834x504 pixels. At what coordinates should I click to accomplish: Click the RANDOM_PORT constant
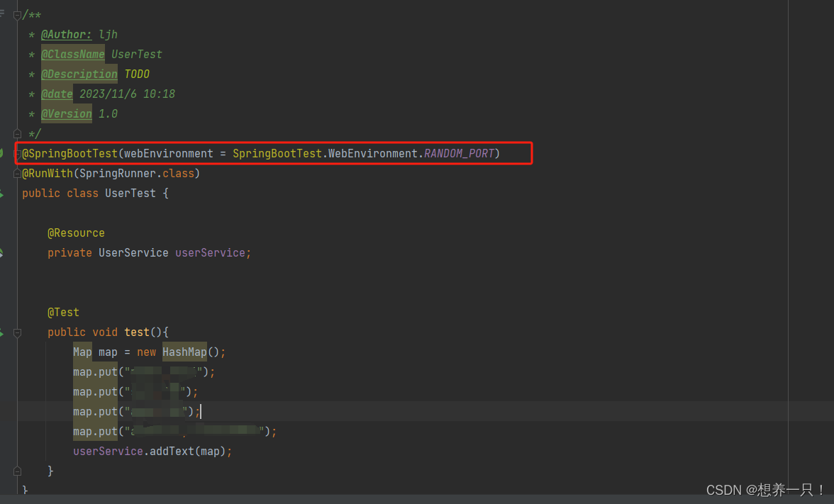click(459, 154)
